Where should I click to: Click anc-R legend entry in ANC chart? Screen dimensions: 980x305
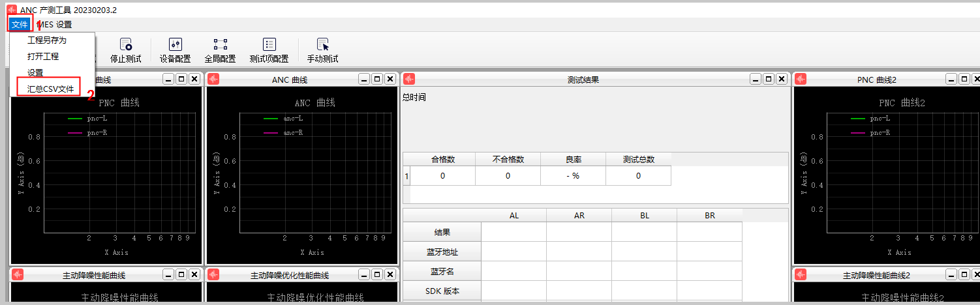[x=283, y=132]
